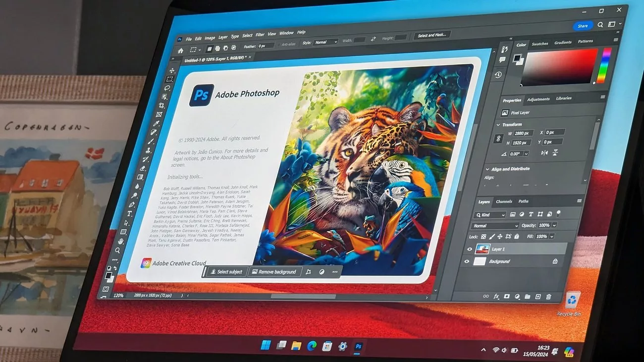The image size is (644, 362).
Task: Select the Zoom tool in toolbox
Action: (117, 250)
